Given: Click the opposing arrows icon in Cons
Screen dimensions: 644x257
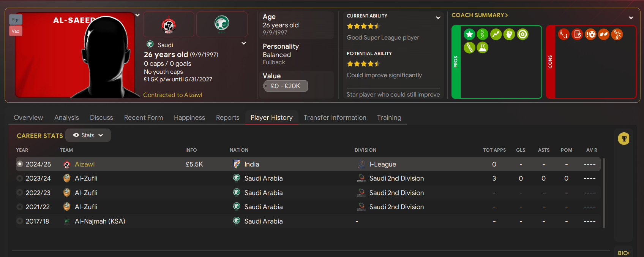Looking at the screenshot, I should coord(604,35).
